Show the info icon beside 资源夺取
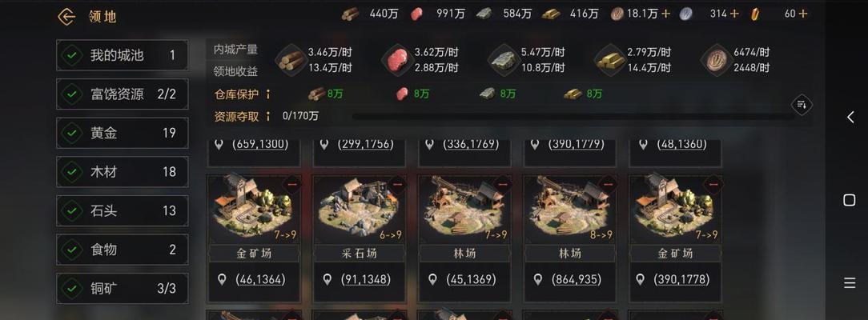Image resolution: width=868 pixels, height=320 pixels. [x=268, y=116]
